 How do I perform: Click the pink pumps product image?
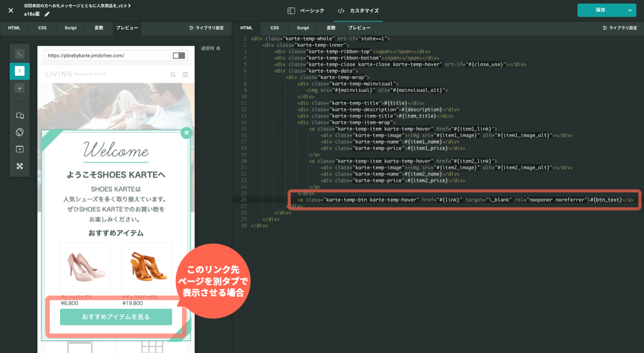point(85,267)
